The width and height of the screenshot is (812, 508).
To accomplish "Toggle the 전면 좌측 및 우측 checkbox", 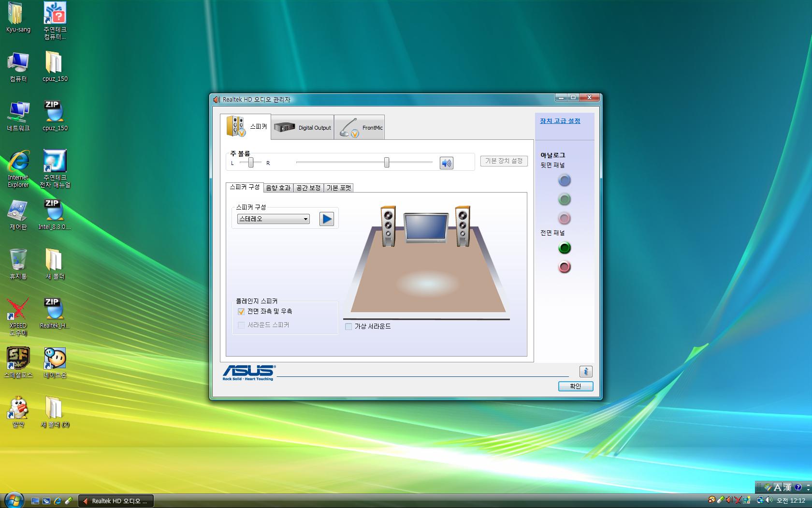I will pyautogui.click(x=241, y=312).
